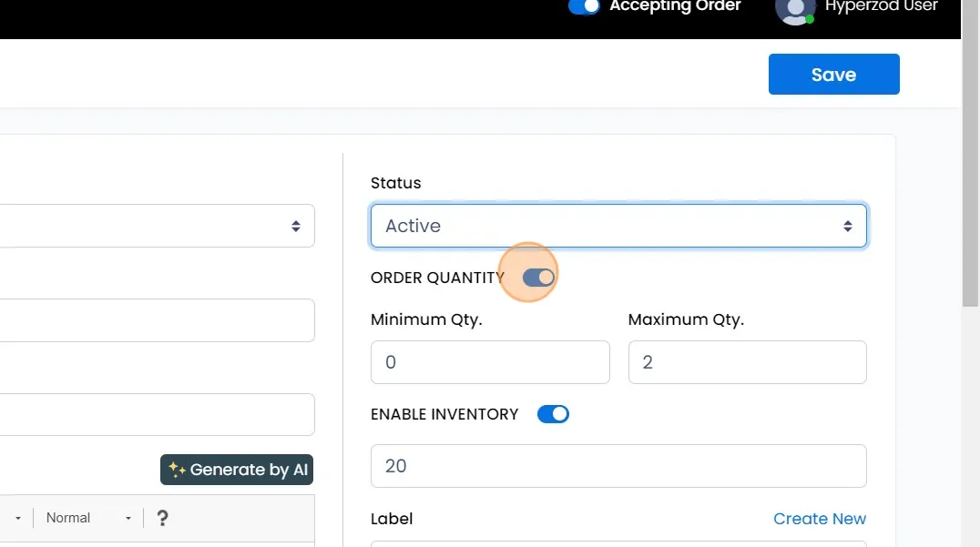Click the inventory quantity field showing 20
This screenshot has width=980, height=547.
tap(618, 466)
